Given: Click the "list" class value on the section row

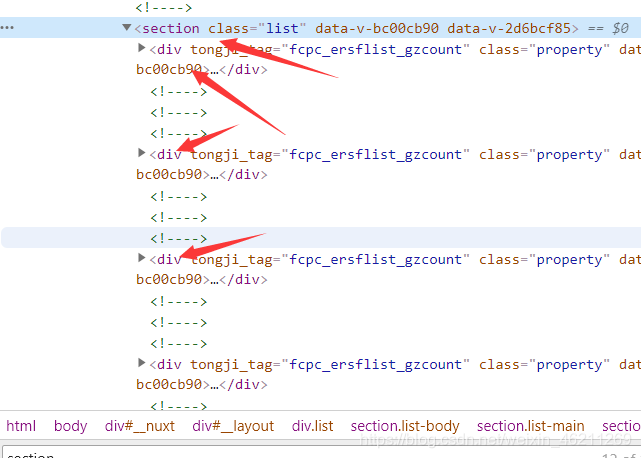Looking at the screenshot, I should coord(282,28).
